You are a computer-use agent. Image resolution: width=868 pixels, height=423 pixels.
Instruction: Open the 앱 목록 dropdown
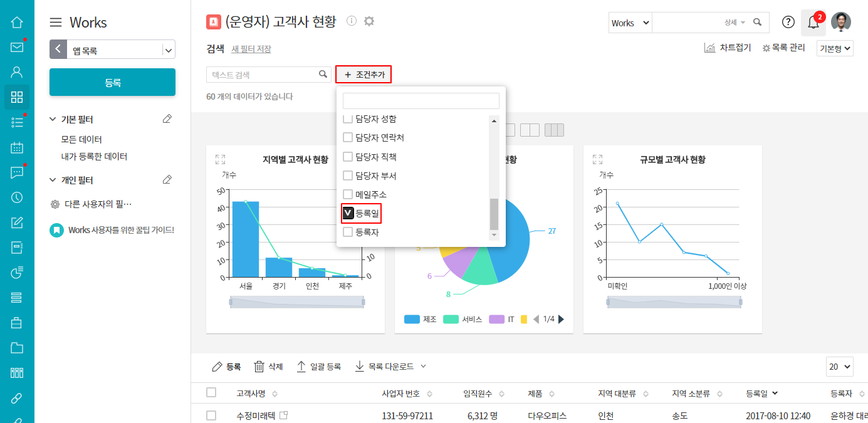(x=168, y=50)
